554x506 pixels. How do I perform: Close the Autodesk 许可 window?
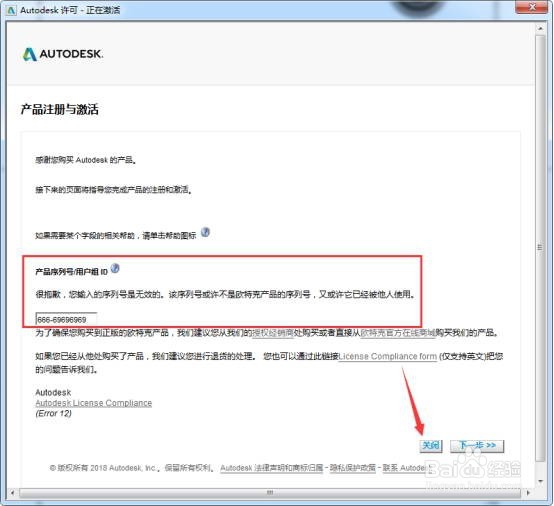(x=532, y=7)
